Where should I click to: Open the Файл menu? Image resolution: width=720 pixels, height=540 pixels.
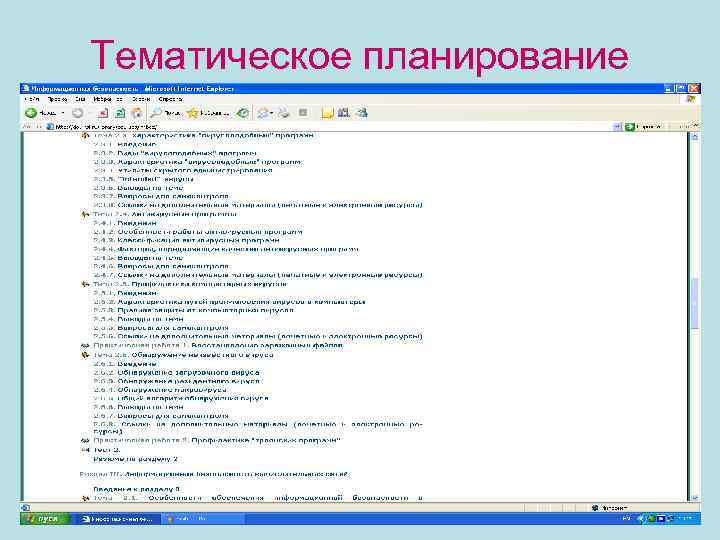click(x=32, y=99)
